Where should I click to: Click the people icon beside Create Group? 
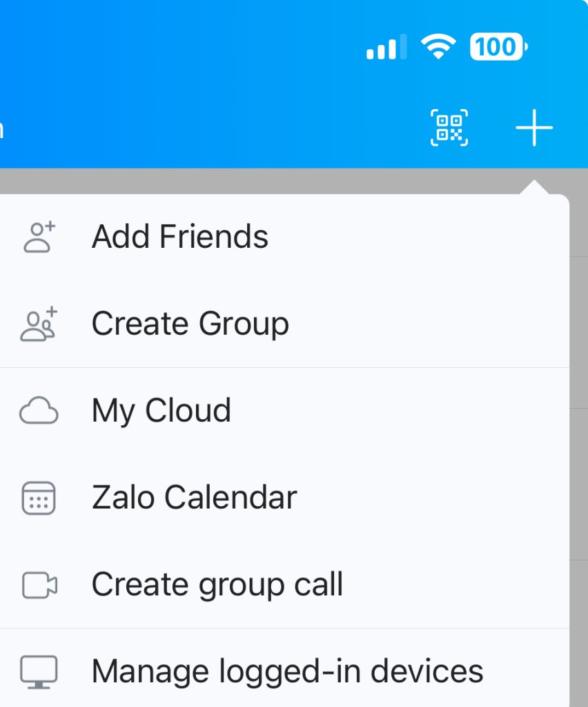click(x=39, y=324)
